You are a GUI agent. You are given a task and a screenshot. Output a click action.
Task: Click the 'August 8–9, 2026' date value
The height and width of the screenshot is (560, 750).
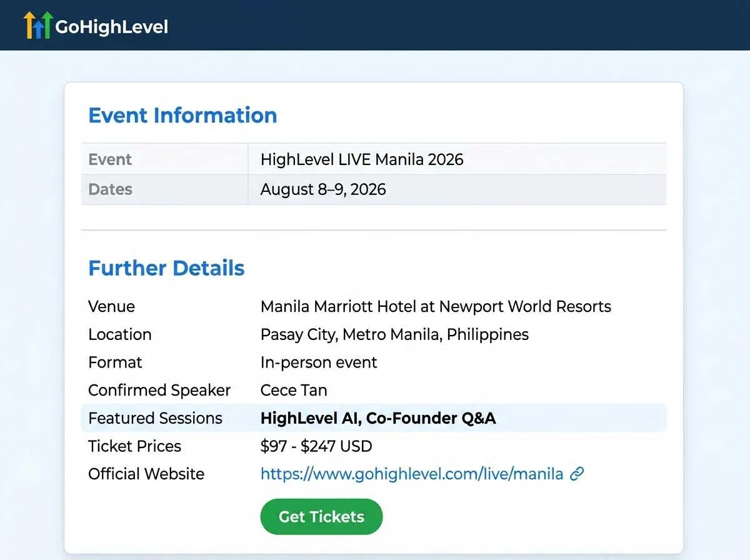(x=323, y=189)
